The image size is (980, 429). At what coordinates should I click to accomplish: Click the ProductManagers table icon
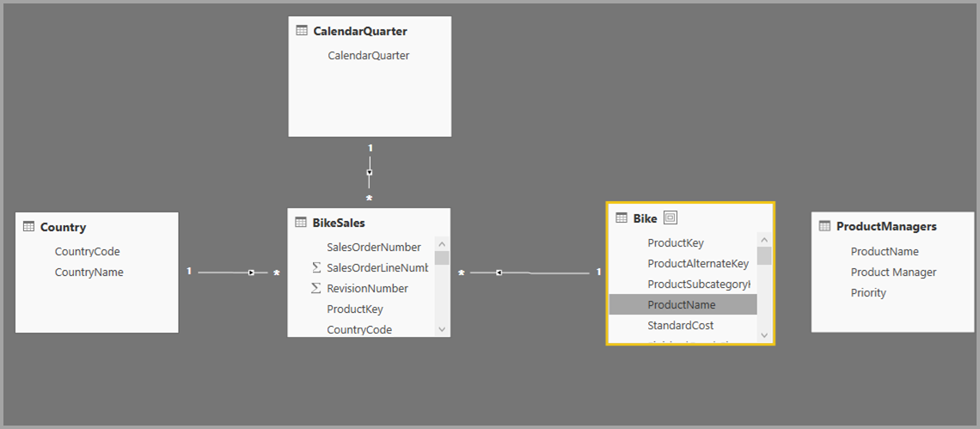pos(825,226)
